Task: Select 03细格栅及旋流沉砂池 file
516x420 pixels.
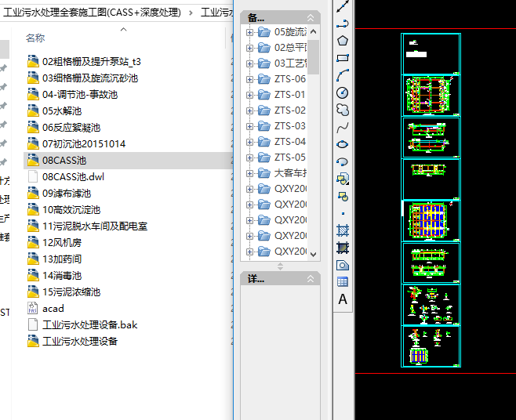Action: tap(90, 78)
